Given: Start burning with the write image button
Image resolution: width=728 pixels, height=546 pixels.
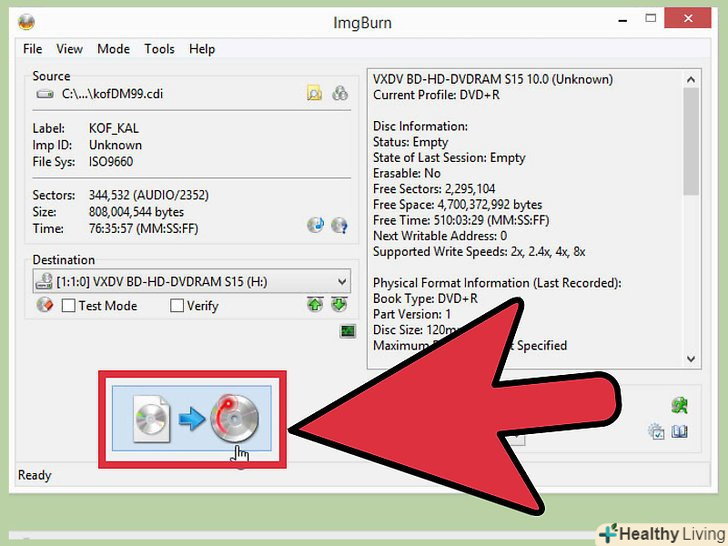Looking at the screenshot, I should pyautogui.click(x=192, y=418).
